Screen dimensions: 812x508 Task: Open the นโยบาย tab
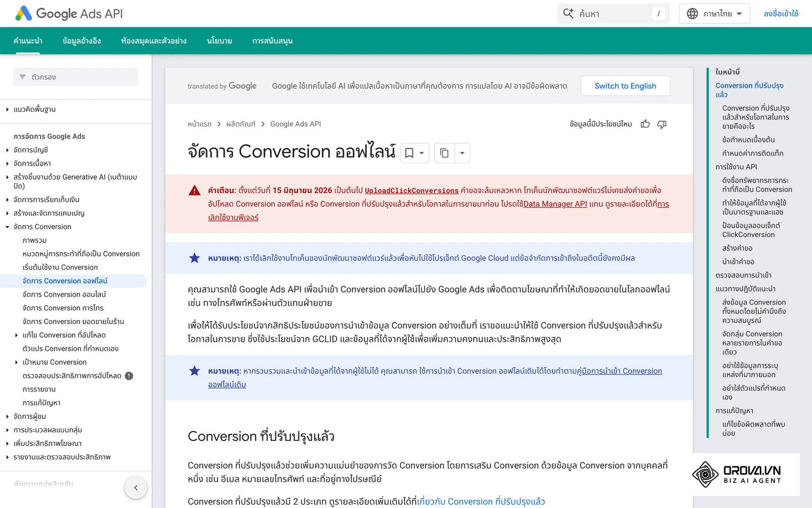[219, 41]
